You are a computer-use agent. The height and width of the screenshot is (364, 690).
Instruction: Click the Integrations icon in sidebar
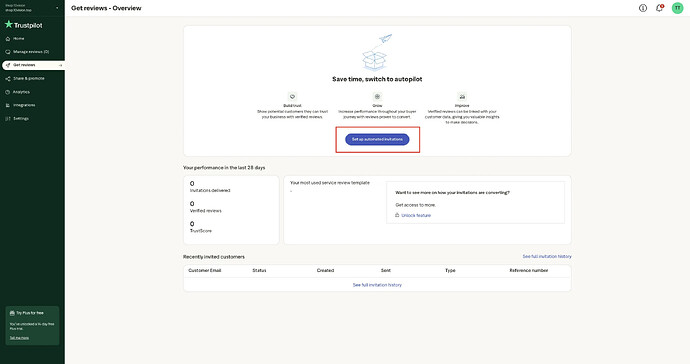[7, 105]
